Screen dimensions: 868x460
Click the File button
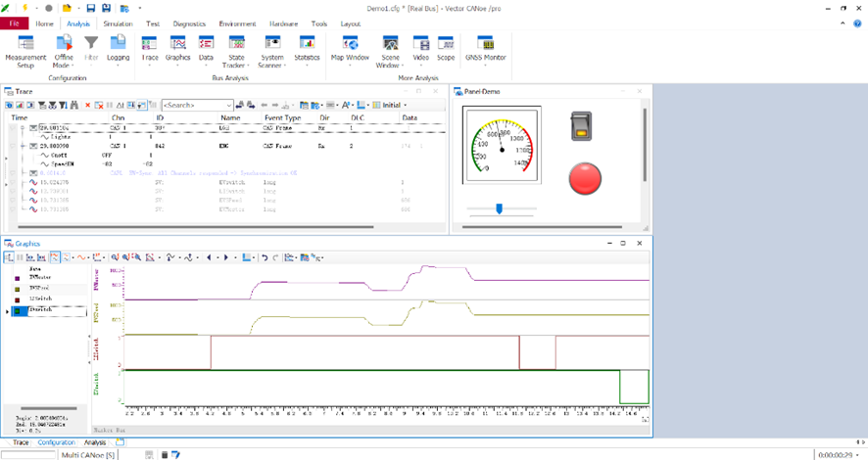(x=15, y=23)
